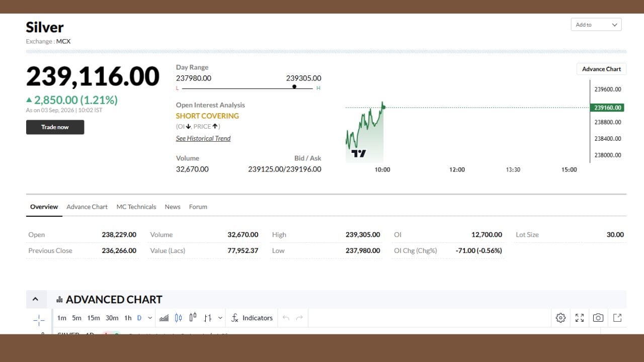The width and height of the screenshot is (644, 362).
Task: Open the Forum tab
Action: point(198,207)
